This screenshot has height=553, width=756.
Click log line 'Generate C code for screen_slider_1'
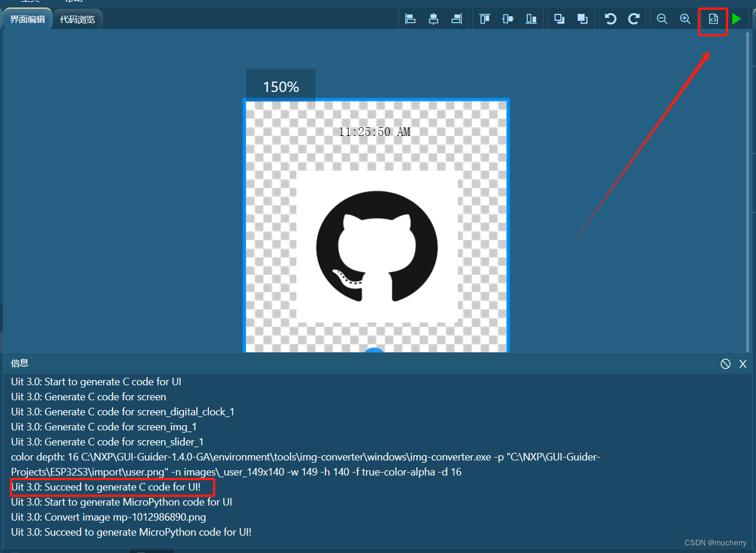point(108,442)
